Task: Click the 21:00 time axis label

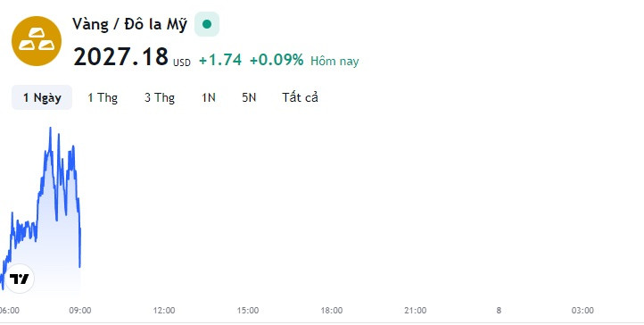Action: click(x=416, y=311)
